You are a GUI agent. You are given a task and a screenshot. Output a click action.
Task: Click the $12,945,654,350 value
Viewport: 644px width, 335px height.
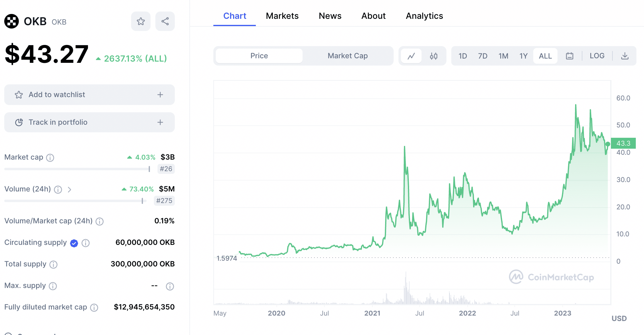(x=144, y=307)
